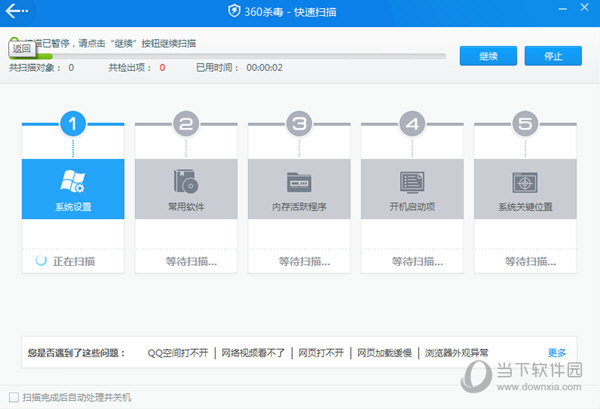Open 网络视频看不了 problem link
This screenshot has height=409, width=600.
click(253, 352)
